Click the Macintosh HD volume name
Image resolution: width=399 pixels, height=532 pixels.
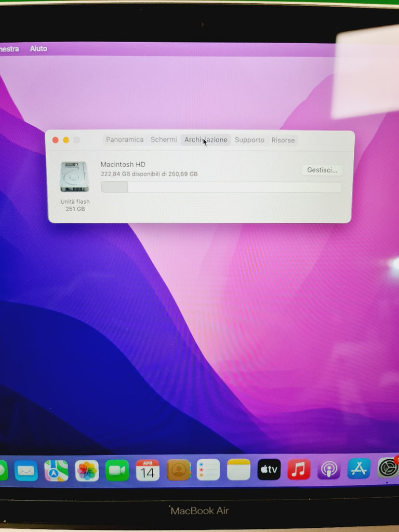(x=123, y=164)
